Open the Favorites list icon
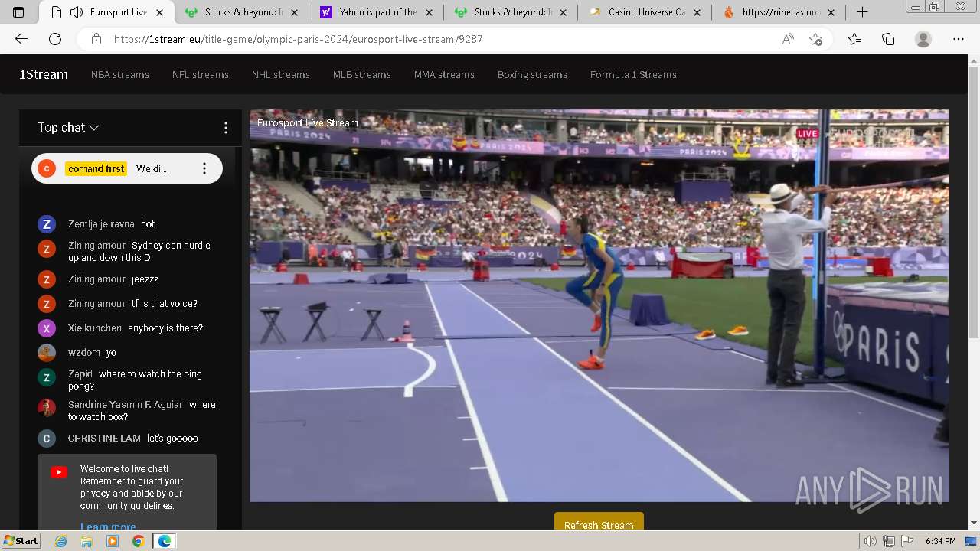Image resolution: width=980 pixels, height=551 pixels. [x=854, y=39]
